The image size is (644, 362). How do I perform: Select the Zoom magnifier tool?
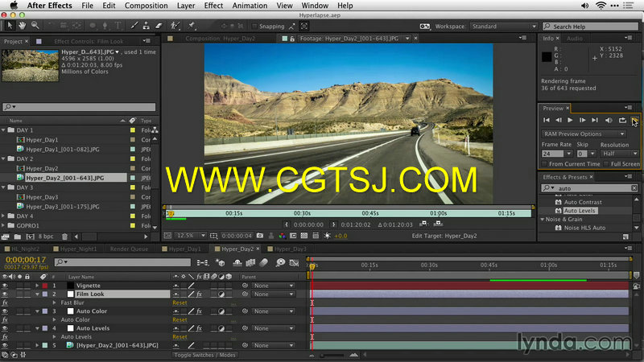pos(35,26)
